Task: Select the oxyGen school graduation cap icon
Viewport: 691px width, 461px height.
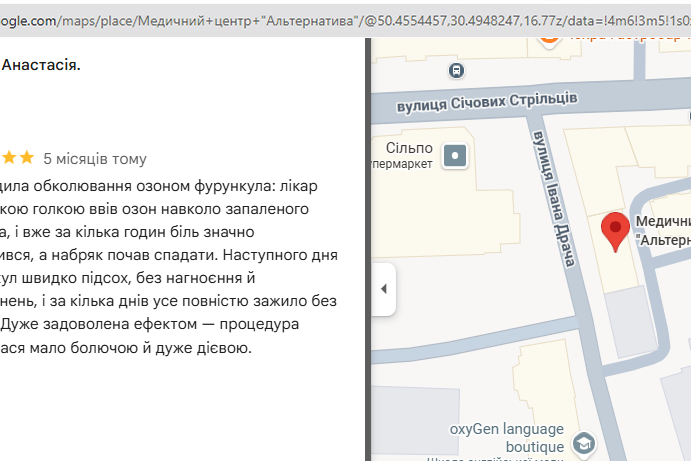Action: [x=584, y=443]
